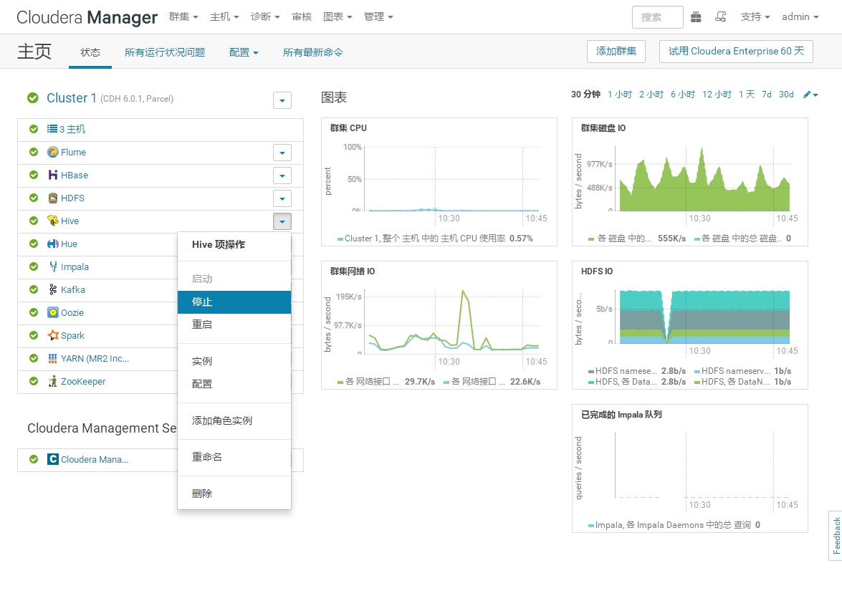842x616 pixels.
Task: Collapse the Hive actions dropdown arrow
Action: click(282, 221)
